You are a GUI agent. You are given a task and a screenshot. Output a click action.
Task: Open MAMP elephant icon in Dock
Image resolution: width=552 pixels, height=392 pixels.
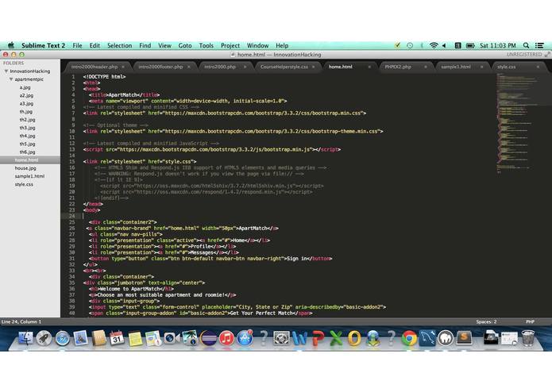(446, 338)
